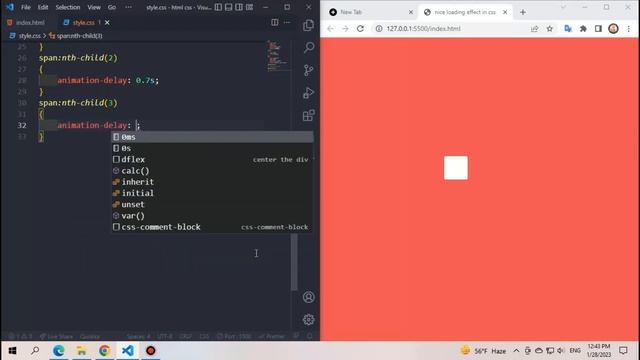640x360 pixels.
Task: Open the Run and Debug view
Action: pyautogui.click(x=309, y=93)
